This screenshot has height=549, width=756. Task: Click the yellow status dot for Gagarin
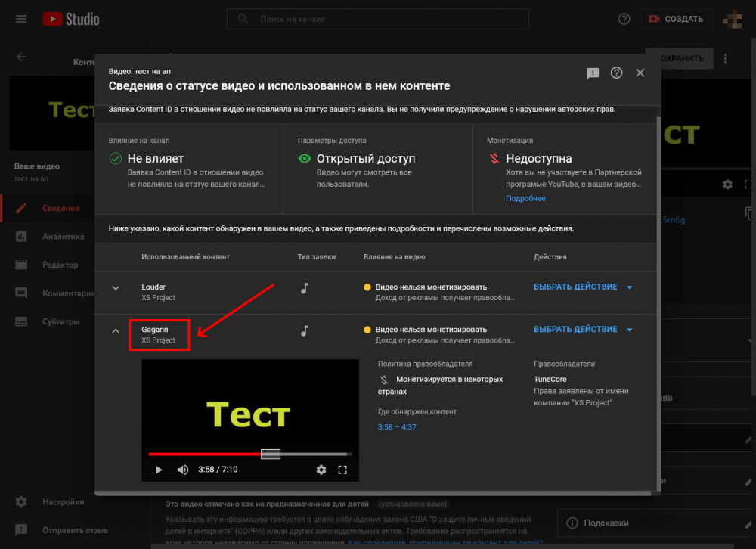pyautogui.click(x=367, y=330)
